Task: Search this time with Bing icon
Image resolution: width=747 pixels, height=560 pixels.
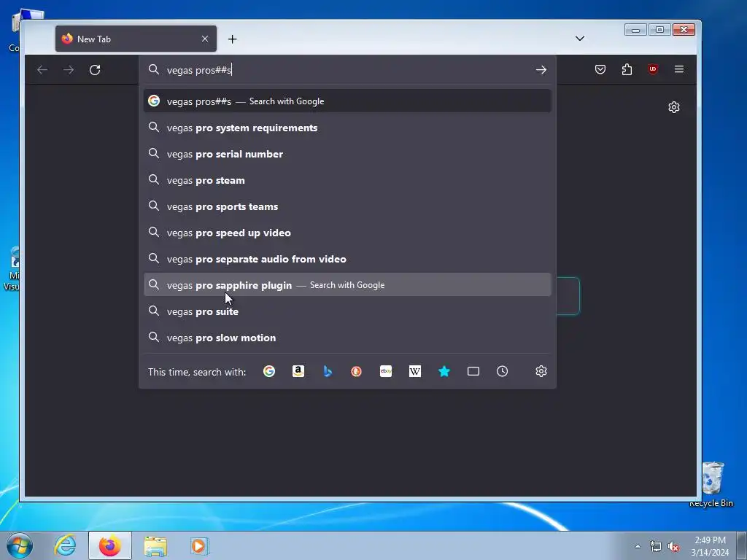Action: 328,371
